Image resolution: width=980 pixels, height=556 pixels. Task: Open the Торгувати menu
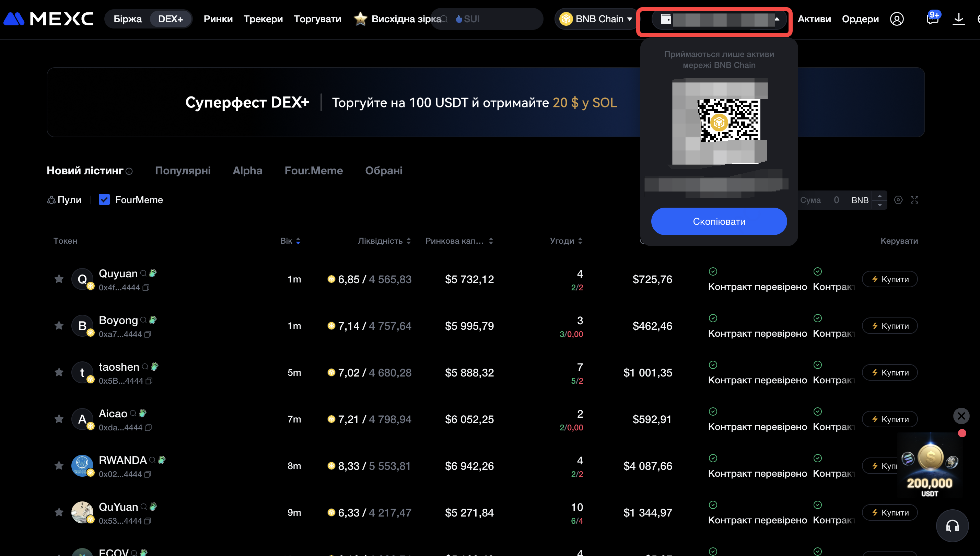[x=317, y=19]
